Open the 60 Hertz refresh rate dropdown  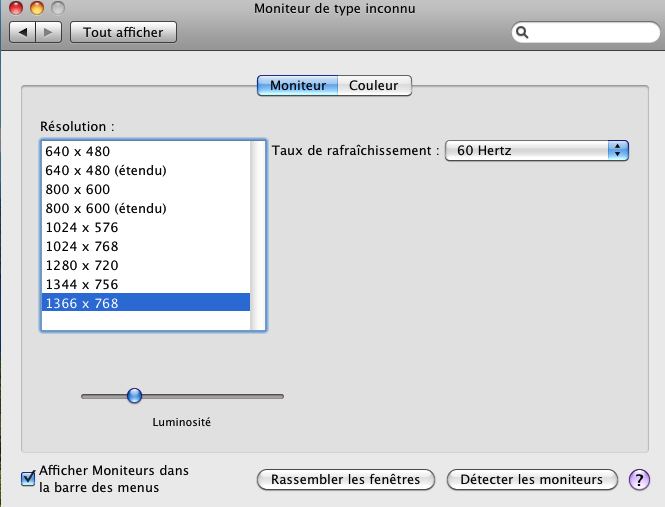(536, 151)
